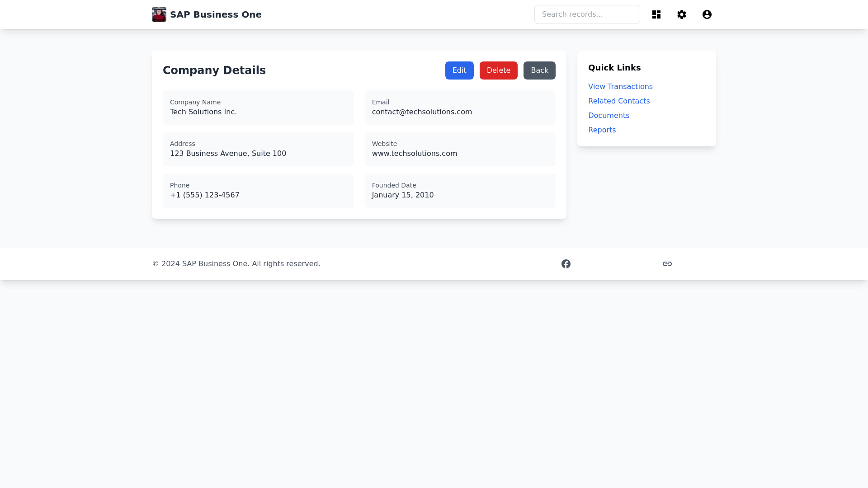Click the contact@techsolutions.com email value
This screenshot has height=488, width=868.
[422, 112]
